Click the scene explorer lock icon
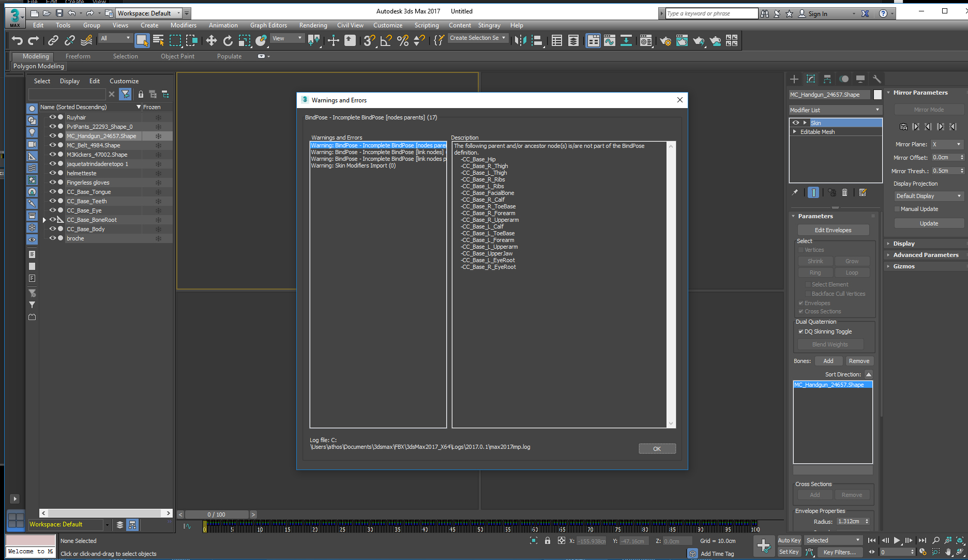The image size is (968, 560). (x=141, y=94)
